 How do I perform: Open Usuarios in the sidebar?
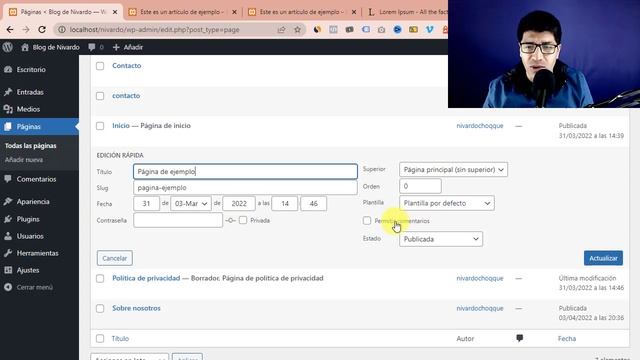click(30, 236)
